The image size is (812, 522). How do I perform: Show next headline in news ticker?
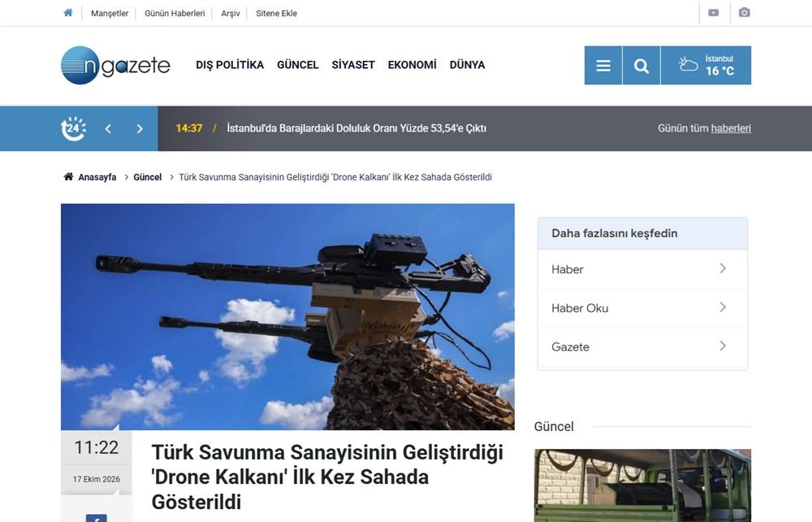(140, 129)
